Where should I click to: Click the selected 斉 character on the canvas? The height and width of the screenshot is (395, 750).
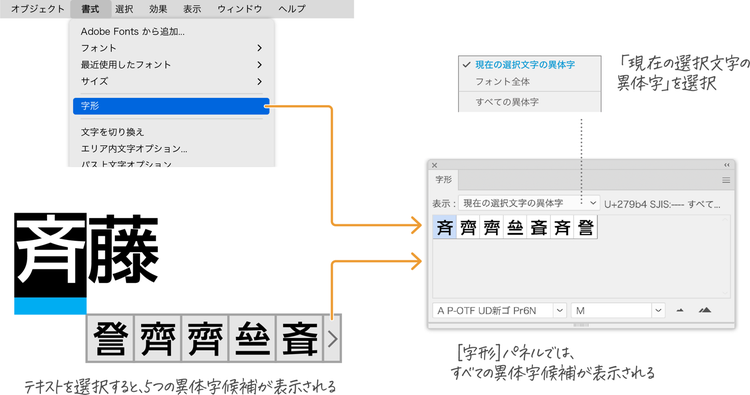click(50, 255)
